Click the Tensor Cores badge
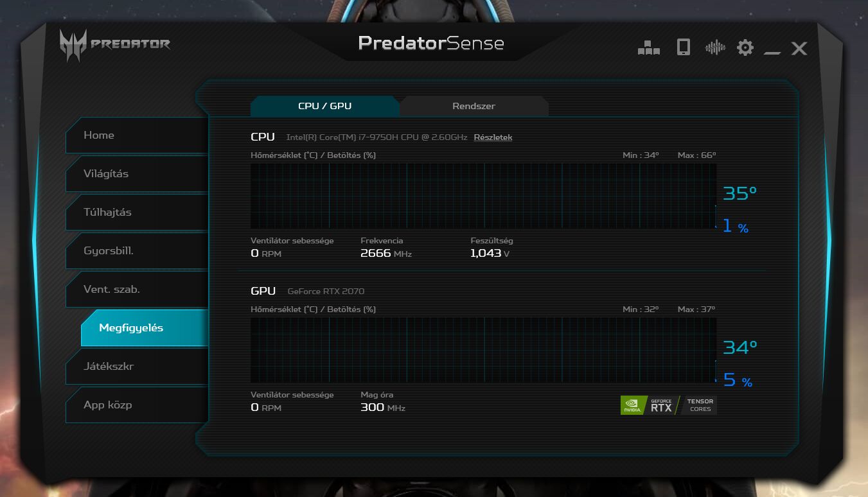 click(700, 405)
